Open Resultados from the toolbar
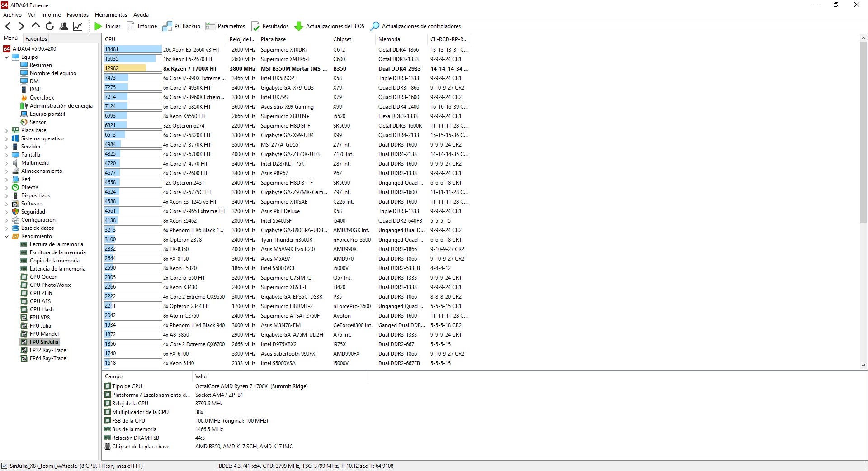Screen dimensions: 868x471 click(270, 26)
